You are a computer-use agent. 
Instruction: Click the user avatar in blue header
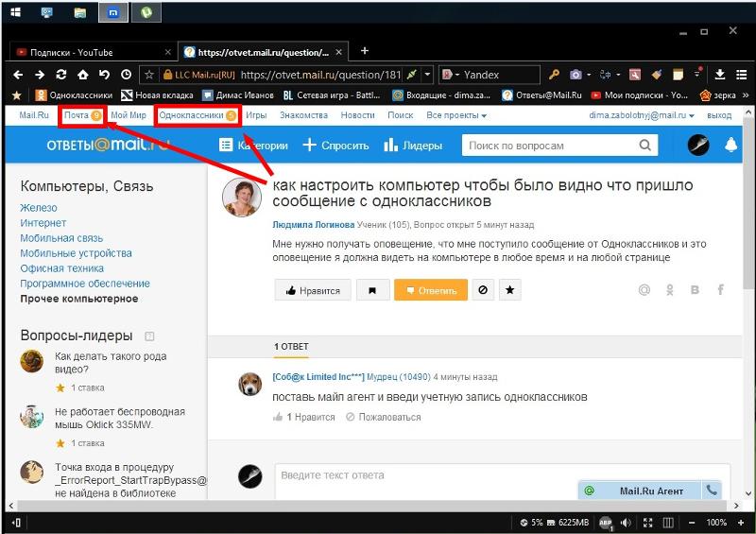(698, 145)
